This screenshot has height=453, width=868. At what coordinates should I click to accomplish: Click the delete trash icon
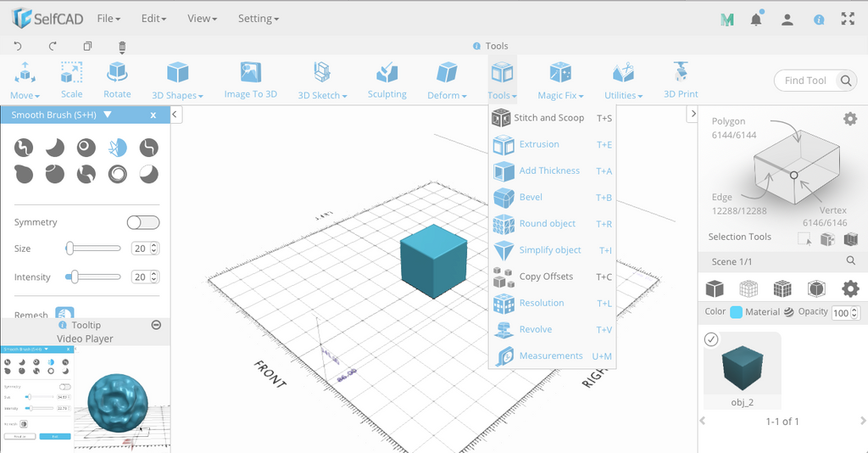pyautogui.click(x=122, y=47)
